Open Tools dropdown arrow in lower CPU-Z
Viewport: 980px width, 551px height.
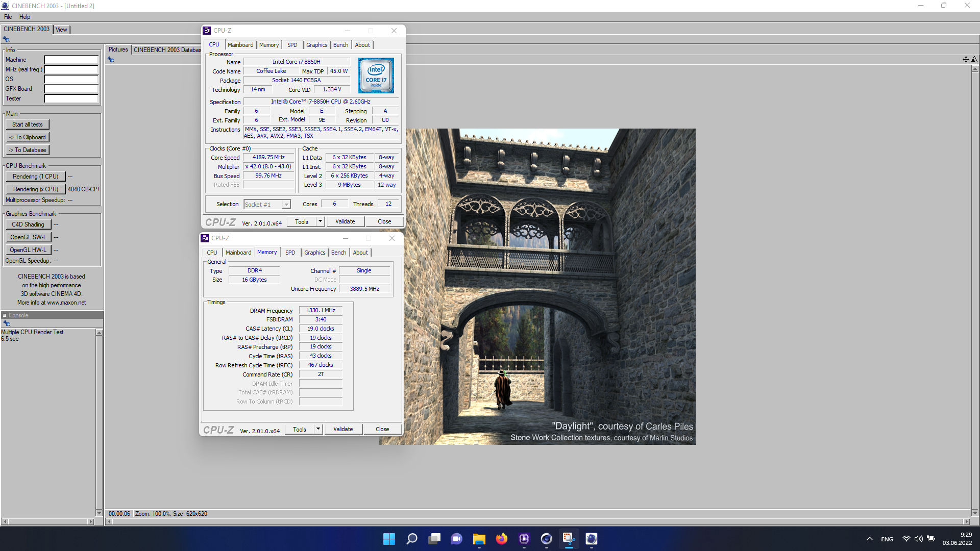(x=318, y=429)
